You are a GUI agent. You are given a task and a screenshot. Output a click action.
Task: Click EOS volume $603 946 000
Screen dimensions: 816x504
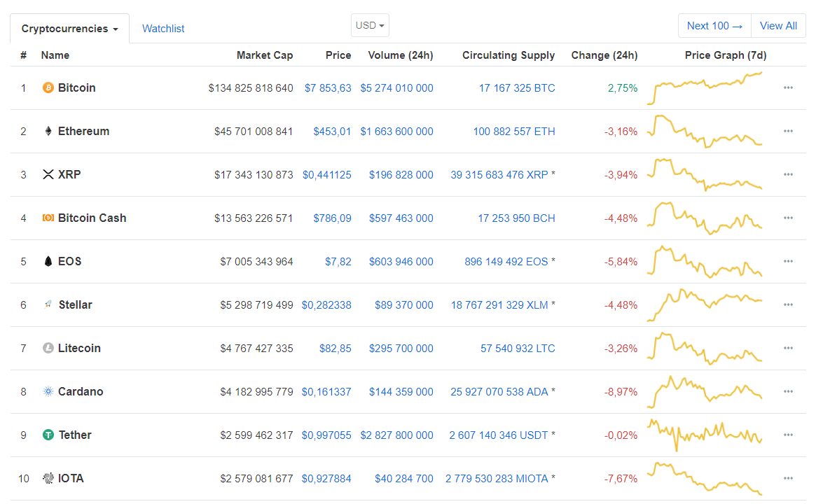coord(401,262)
